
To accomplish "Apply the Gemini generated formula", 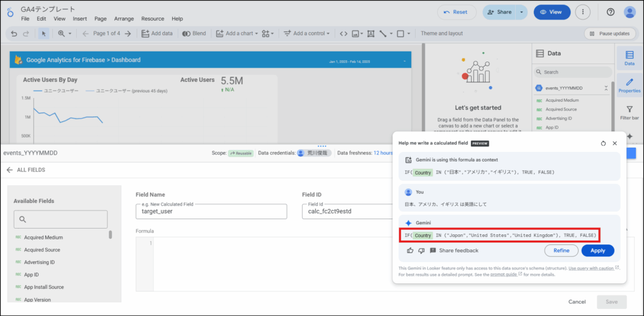I will 597,250.
